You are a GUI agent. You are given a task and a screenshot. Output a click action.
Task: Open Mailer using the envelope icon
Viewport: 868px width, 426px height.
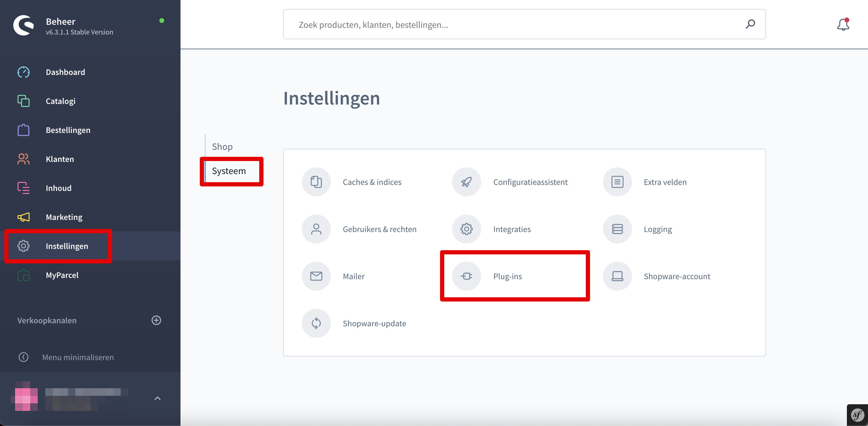click(x=316, y=276)
